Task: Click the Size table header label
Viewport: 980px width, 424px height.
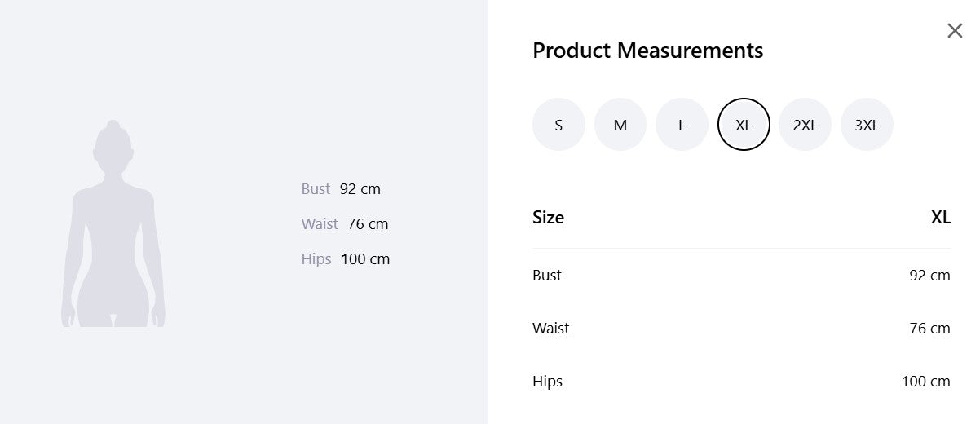Action: tap(548, 218)
